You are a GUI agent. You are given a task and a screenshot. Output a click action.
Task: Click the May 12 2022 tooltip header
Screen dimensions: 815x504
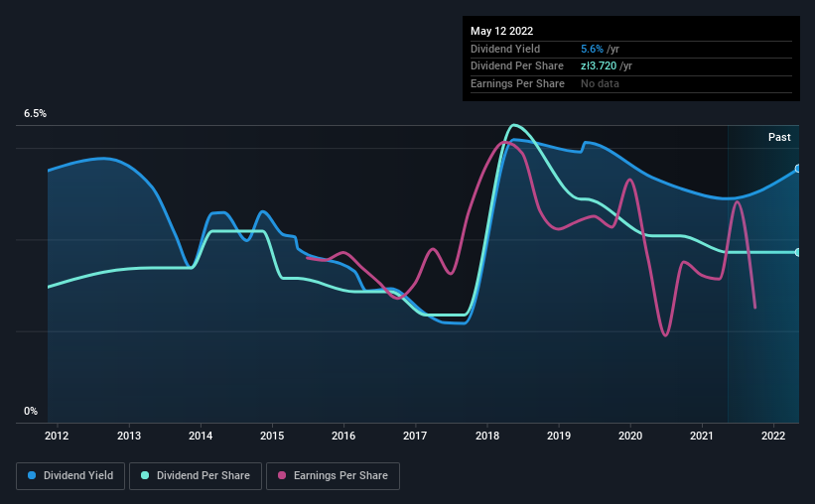click(501, 31)
